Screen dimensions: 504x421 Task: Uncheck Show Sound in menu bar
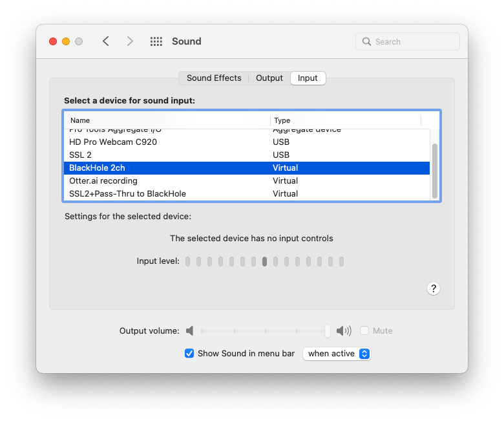coord(189,354)
